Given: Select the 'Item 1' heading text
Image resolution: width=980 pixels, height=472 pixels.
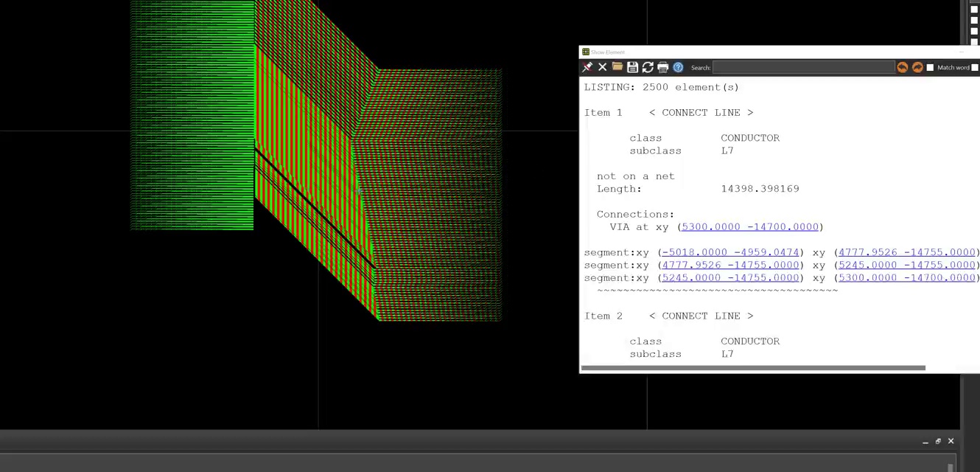Looking at the screenshot, I should [x=603, y=113].
